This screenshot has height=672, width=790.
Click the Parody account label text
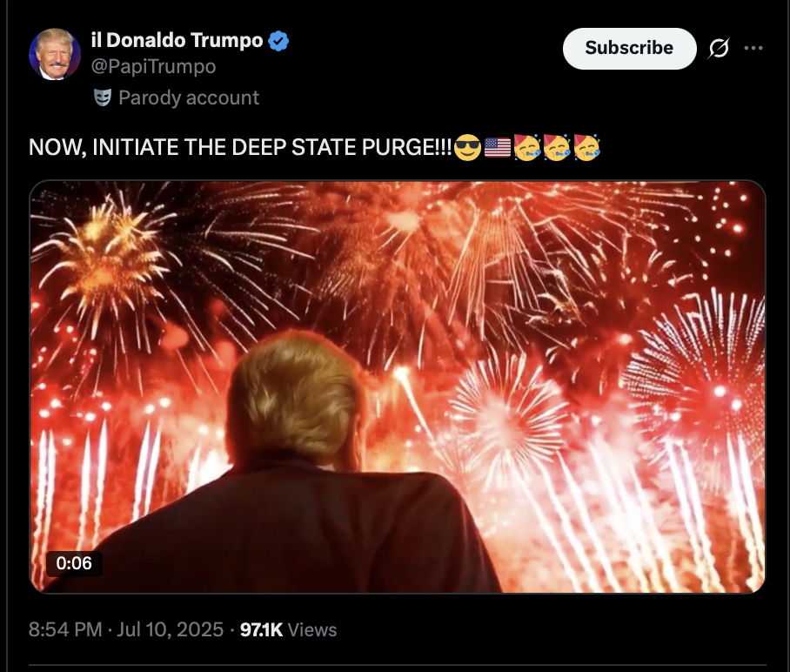(189, 97)
